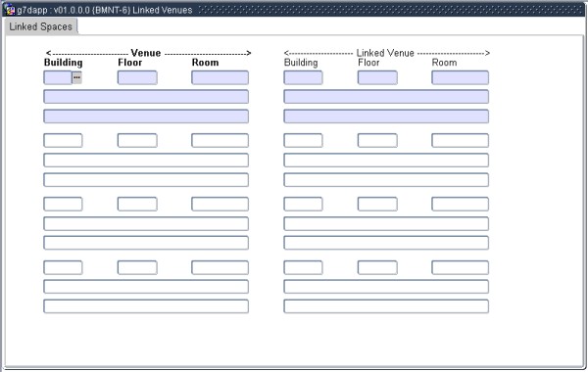Viewport: 588px width, 372px height.
Task: Click the second record's upper wide Linked Venue field
Action: (386, 160)
